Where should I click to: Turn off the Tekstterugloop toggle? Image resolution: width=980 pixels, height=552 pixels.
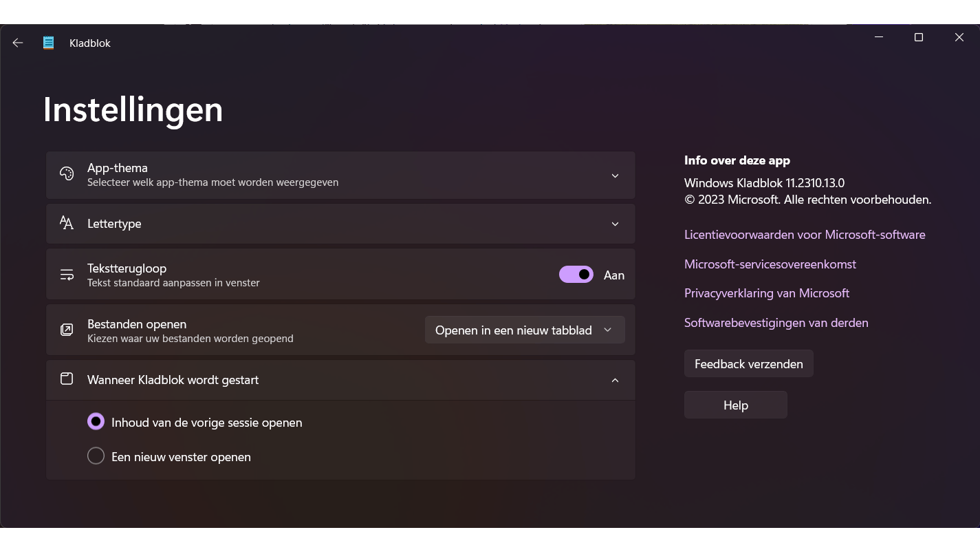coord(576,275)
